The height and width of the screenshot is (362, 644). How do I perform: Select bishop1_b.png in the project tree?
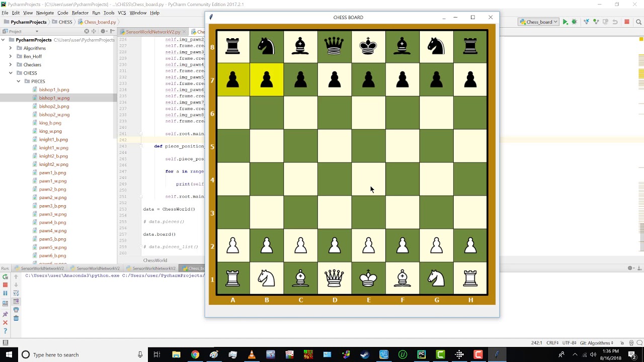pyautogui.click(x=54, y=89)
